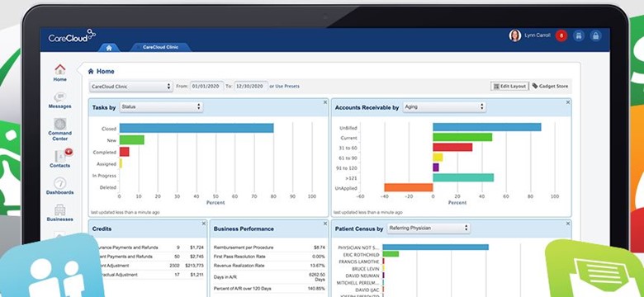The height and width of the screenshot is (297, 644).
Task: Open the Tasks by Status dropdown
Action: pos(161,107)
